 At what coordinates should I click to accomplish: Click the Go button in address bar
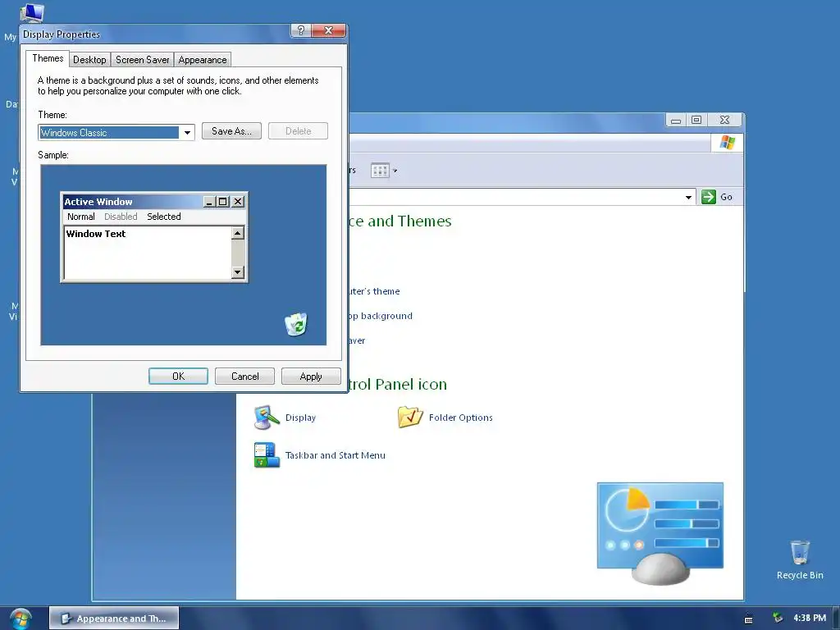click(x=719, y=197)
